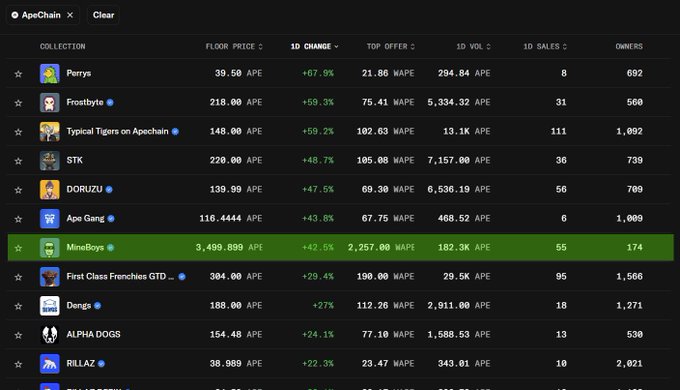Image resolution: width=680 pixels, height=390 pixels.
Task: Open the STK collection avatar
Action: coord(49,161)
